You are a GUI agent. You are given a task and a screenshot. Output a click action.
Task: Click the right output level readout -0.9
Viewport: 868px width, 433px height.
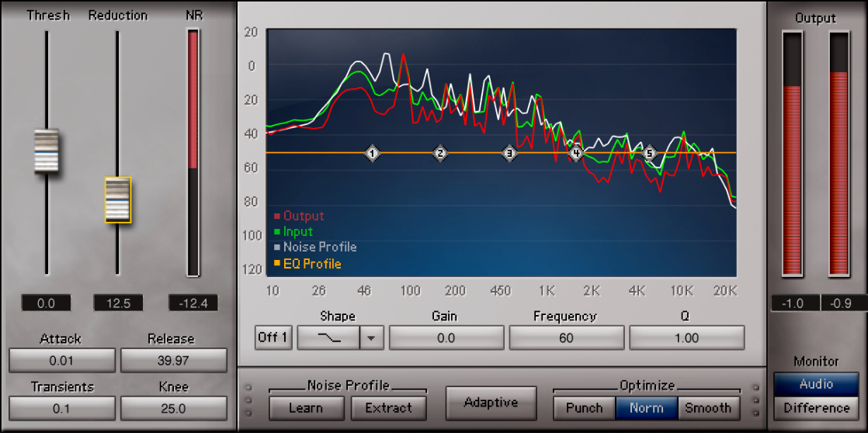tap(844, 303)
